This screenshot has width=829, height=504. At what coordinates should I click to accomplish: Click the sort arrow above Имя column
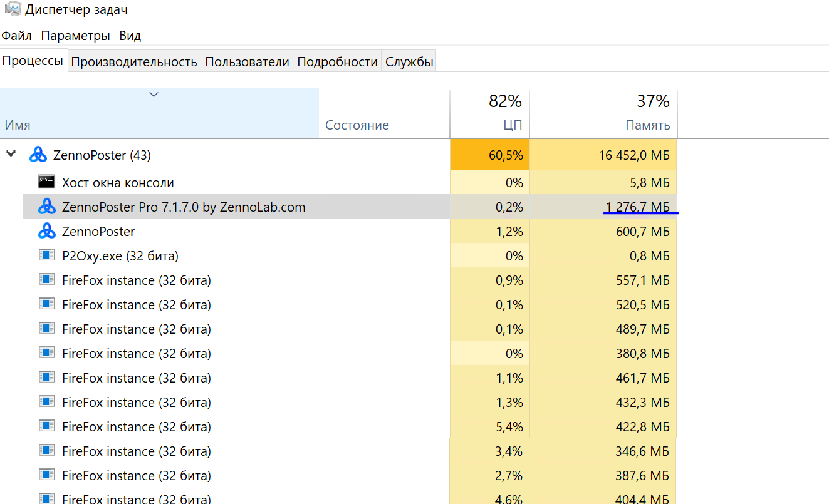(154, 95)
